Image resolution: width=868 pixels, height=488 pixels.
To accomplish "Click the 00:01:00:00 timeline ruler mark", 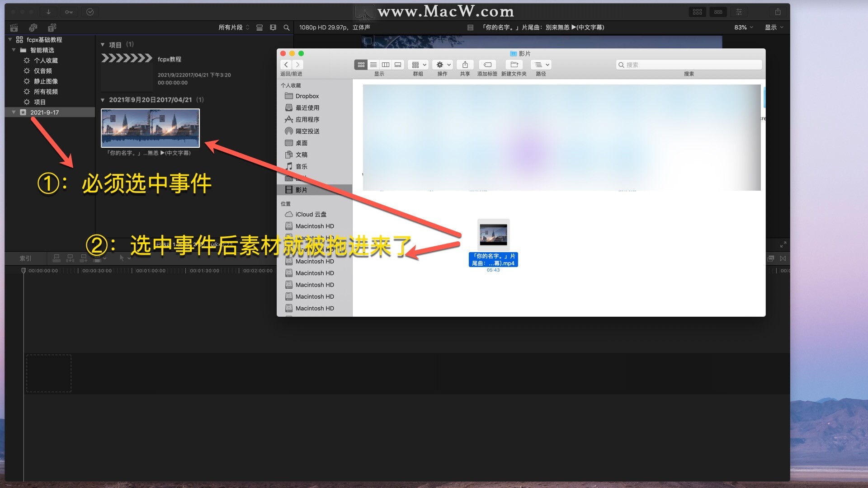I will click(x=151, y=271).
